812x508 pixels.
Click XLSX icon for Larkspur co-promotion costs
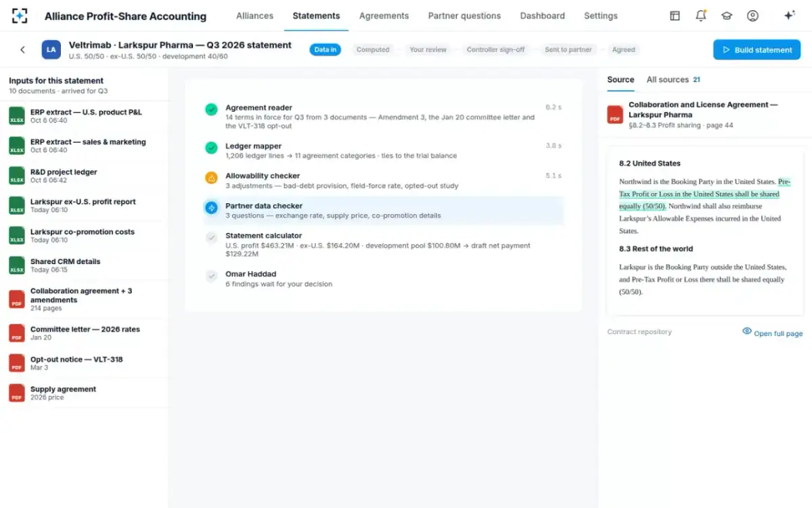(17, 235)
